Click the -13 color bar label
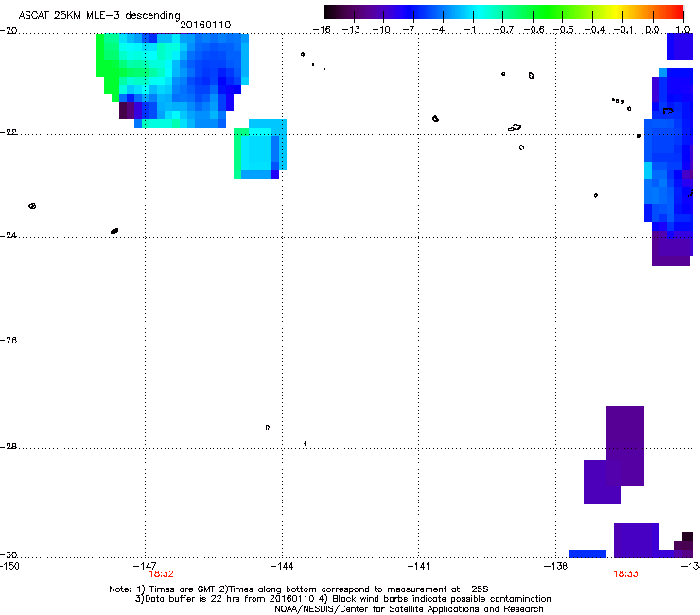 point(351,30)
